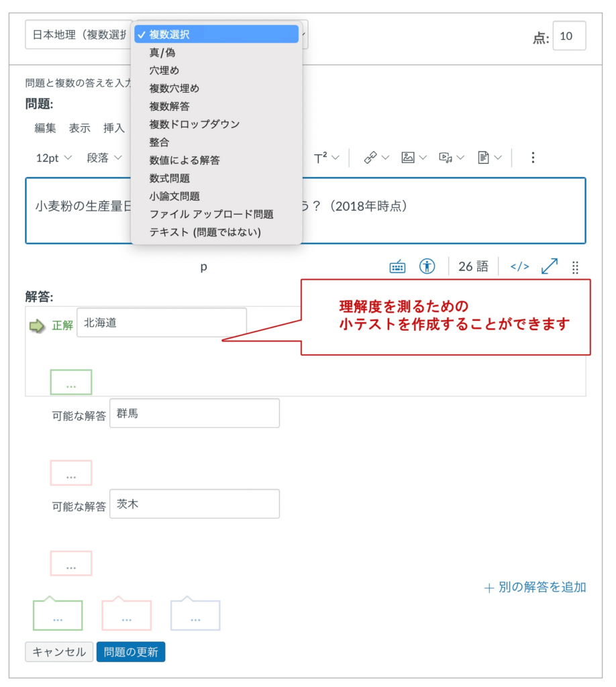
Task: Click the document insert icon
Action: pos(484,158)
